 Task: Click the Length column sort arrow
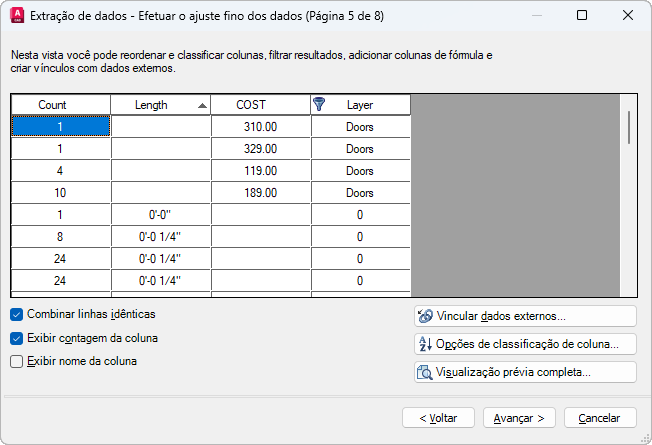coord(203,105)
